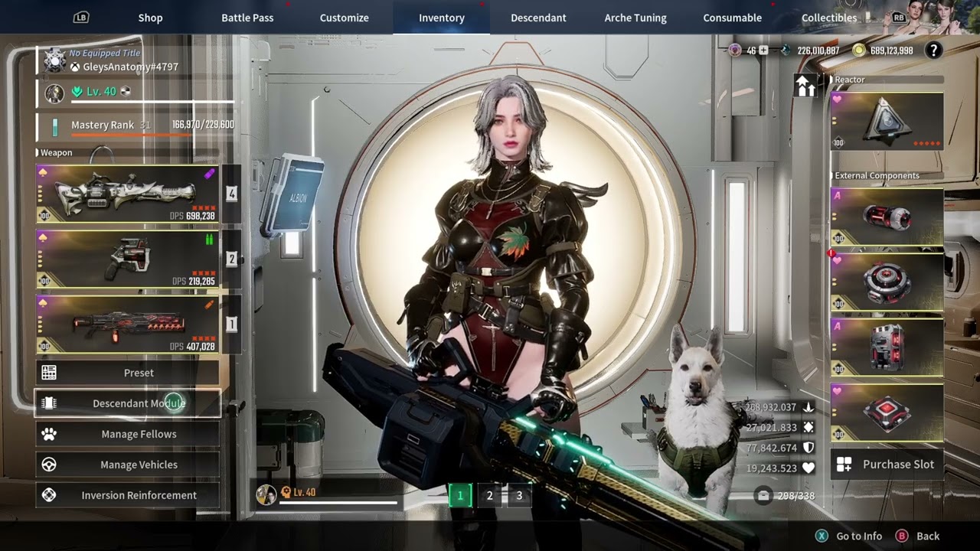This screenshot has height=551, width=980.
Task: Open the Arche Tuning tab
Action: coord(635,18)
